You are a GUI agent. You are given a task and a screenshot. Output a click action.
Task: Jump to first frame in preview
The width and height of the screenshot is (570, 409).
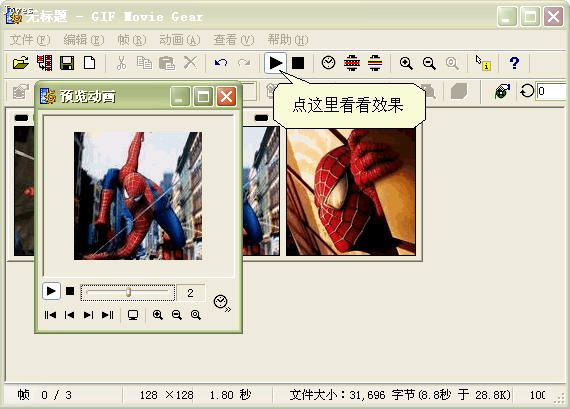coord(50,315)
